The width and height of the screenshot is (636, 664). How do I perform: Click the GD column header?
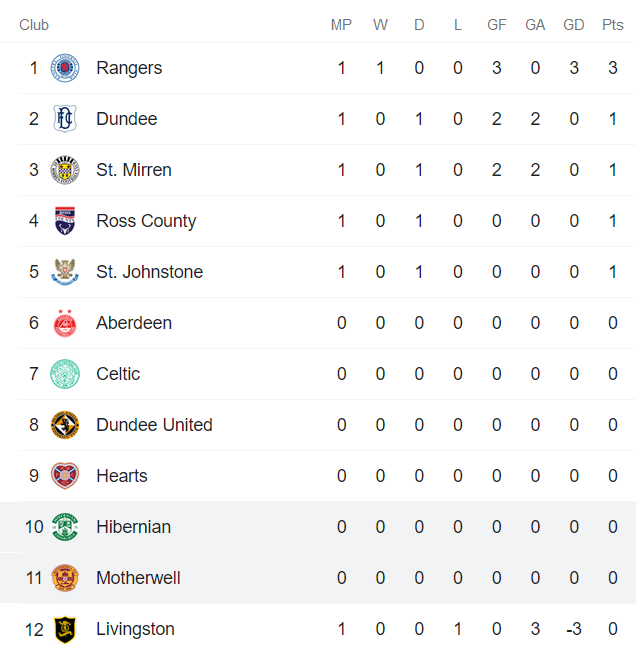pos(574,25)
